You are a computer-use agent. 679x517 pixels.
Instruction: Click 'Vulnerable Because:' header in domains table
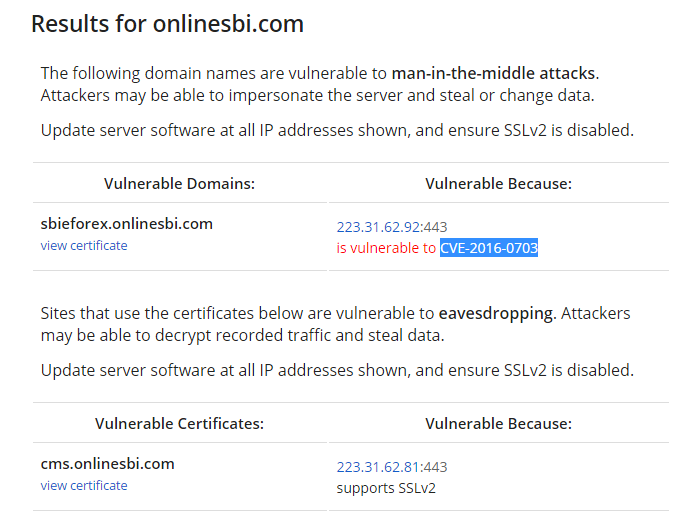[x=498, y=183]
